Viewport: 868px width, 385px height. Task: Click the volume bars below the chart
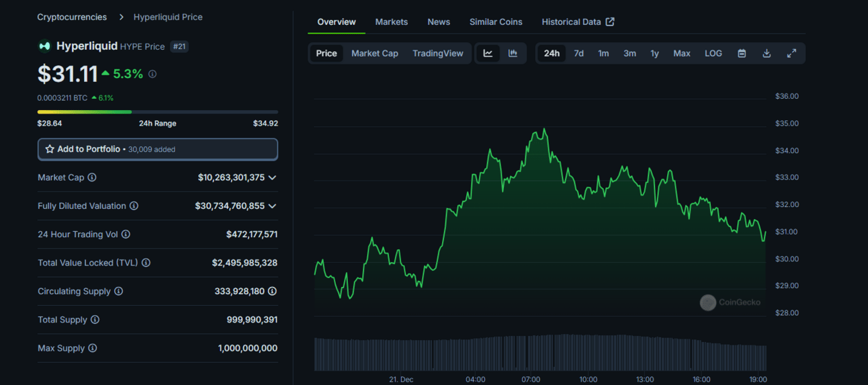[540, 353]
